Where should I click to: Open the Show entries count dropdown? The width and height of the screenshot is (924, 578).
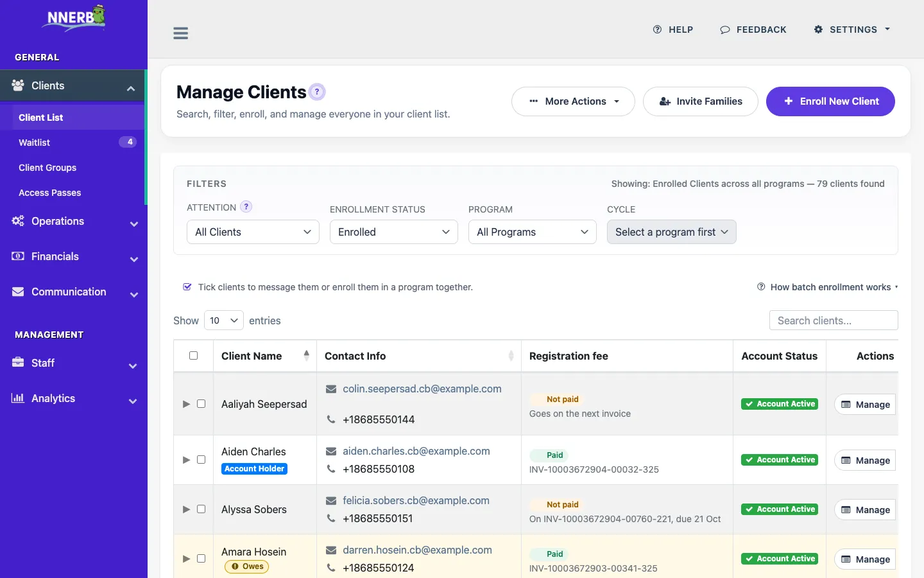click(224, 320)
